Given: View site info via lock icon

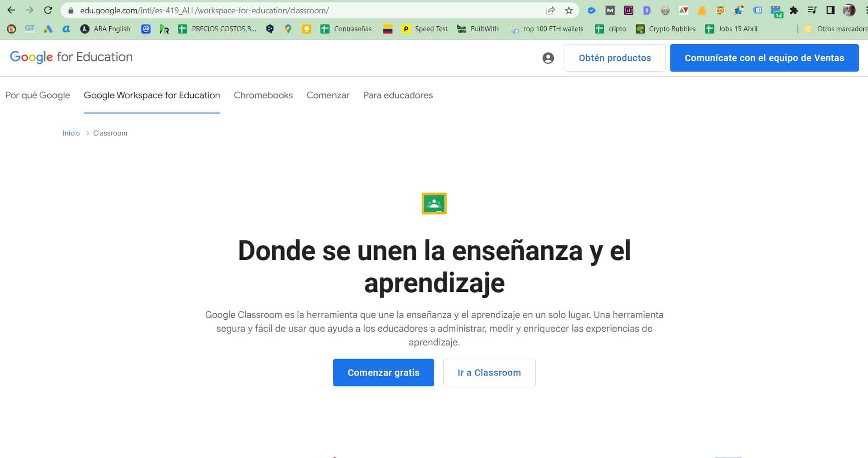Looking at the screenshot, I should tap(71, 11).
